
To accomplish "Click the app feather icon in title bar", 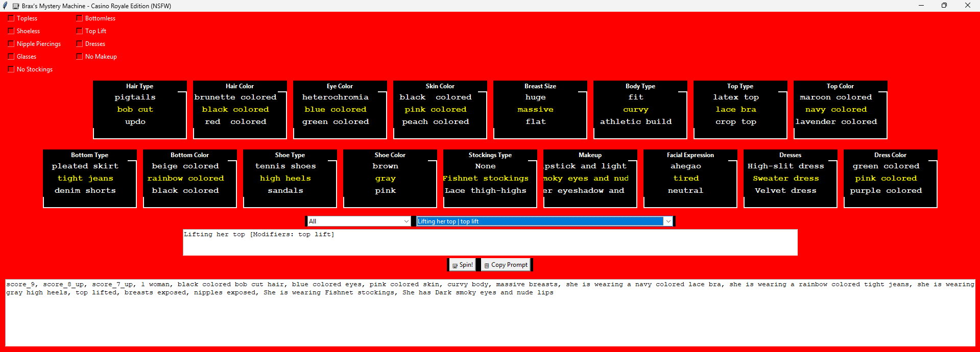I will coord(5,6).
